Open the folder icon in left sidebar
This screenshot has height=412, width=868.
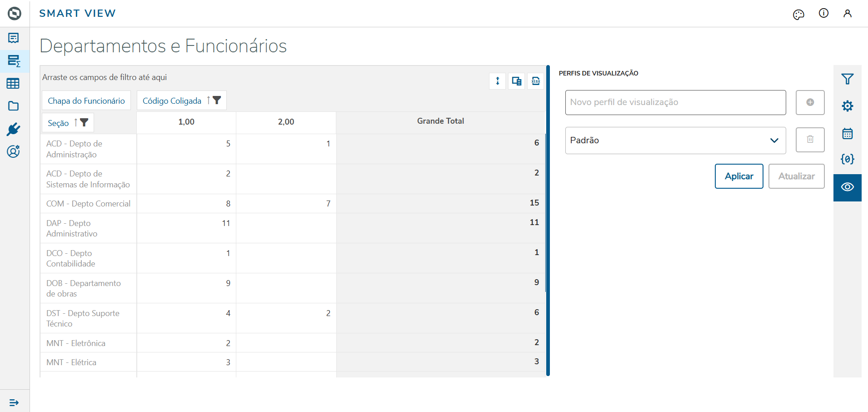[14, 106]
